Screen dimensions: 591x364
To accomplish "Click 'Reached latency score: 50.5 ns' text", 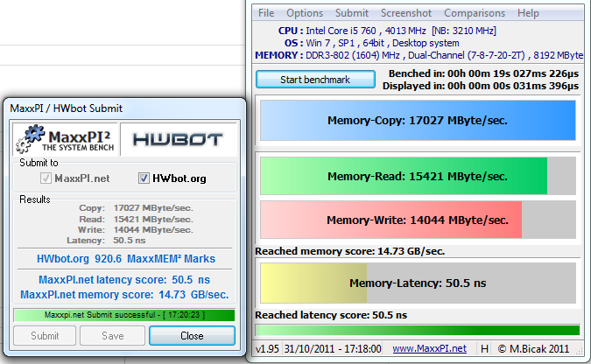I will pyautogui.click(x=331, y=315).
